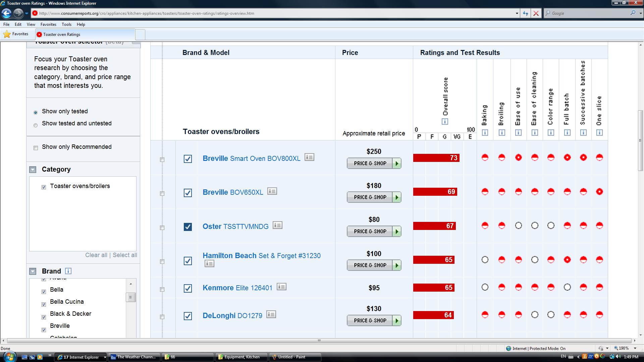Enable Show only Recommended checkbox
Viewport: 644px width, 362px height.
[36, 148]
